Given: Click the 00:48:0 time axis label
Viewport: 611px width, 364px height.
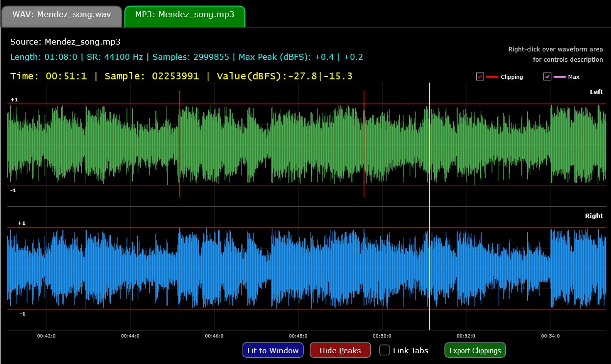Looking at the screenshot, I should 298,336.
